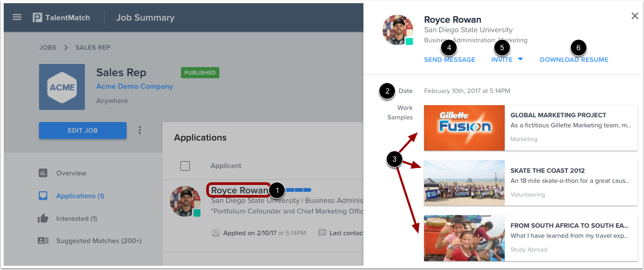Click the Edit Job button
The image size is (644, 270).
(x=83, y=131)
